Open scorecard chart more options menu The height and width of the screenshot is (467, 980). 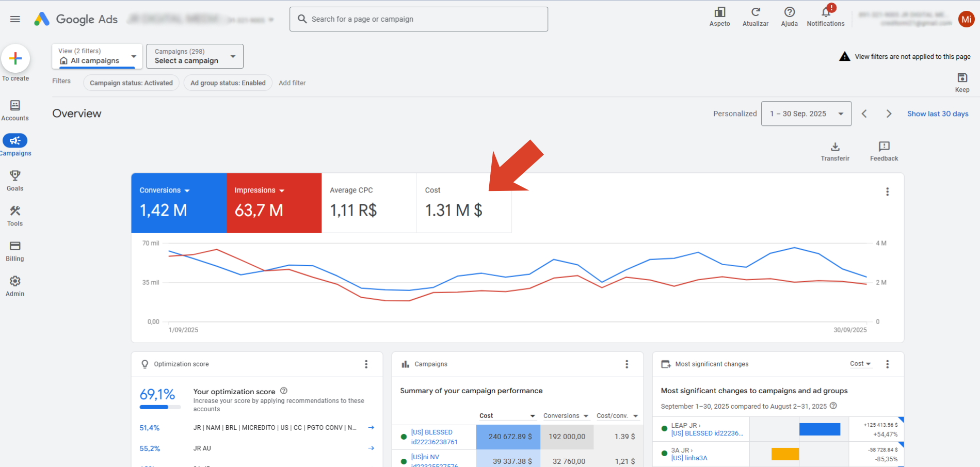(887, 191)
